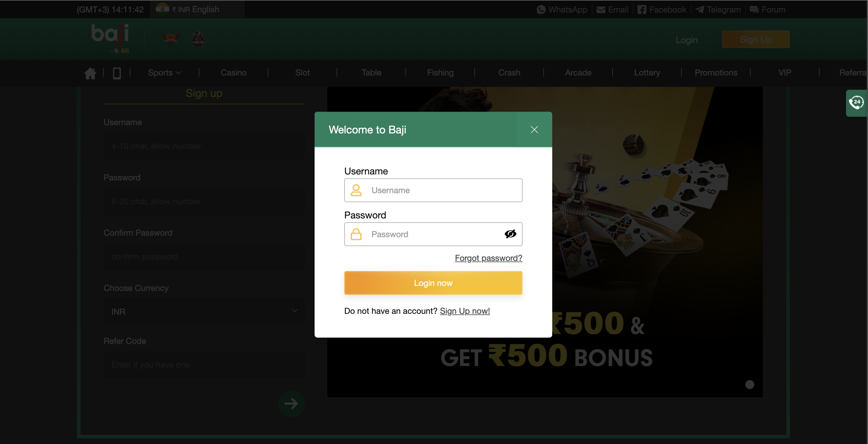
Task: Click the Login now button
Action: tap(433, 283)
